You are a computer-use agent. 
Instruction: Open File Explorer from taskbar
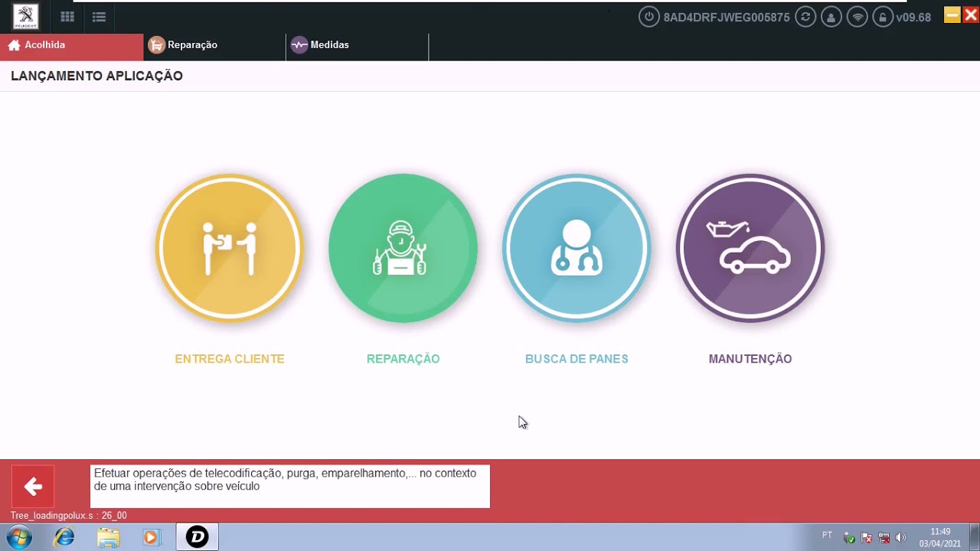(x=109, y=537)
